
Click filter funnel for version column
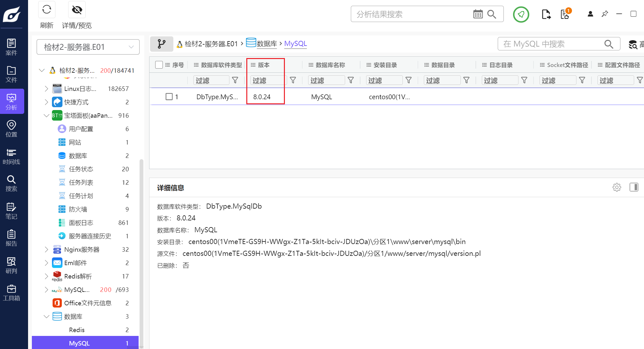(x=293, y=80)
